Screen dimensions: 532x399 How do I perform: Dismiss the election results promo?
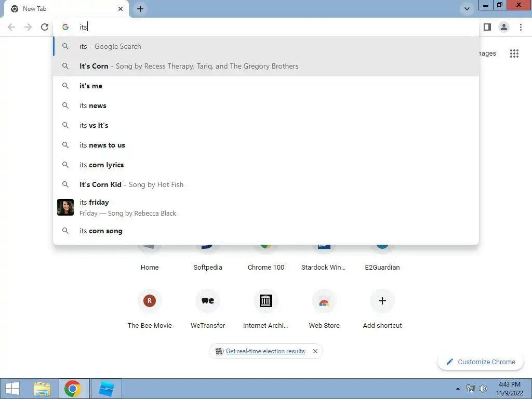(x=315, y=351)
